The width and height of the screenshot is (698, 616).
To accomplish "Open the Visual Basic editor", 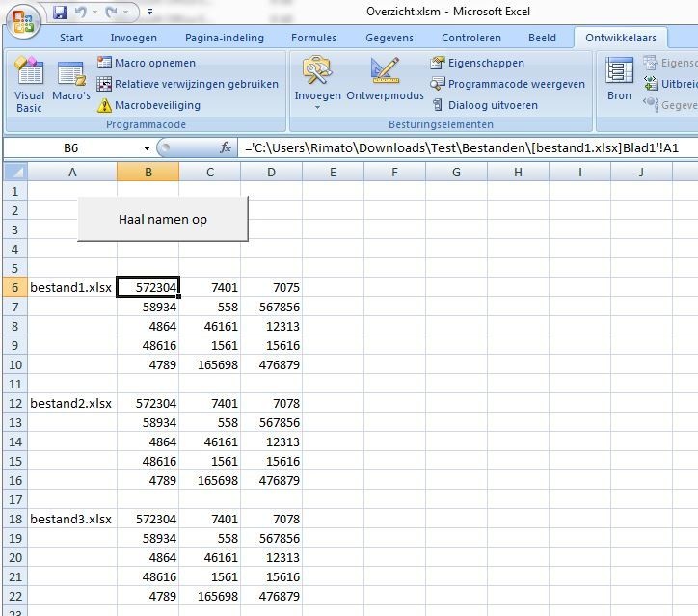I will point(29,83).
